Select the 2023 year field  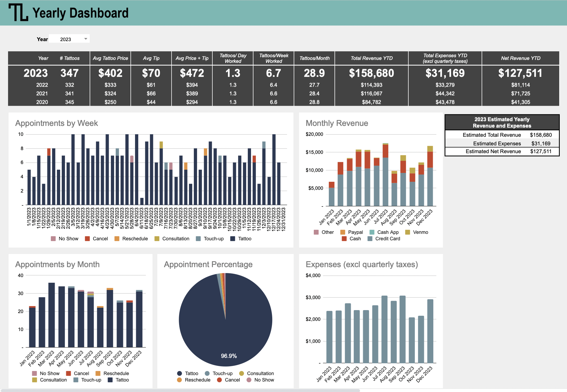(66, 39)
